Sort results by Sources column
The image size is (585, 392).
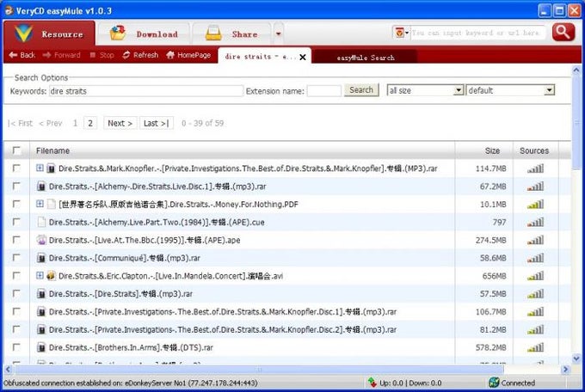[534, 150]
